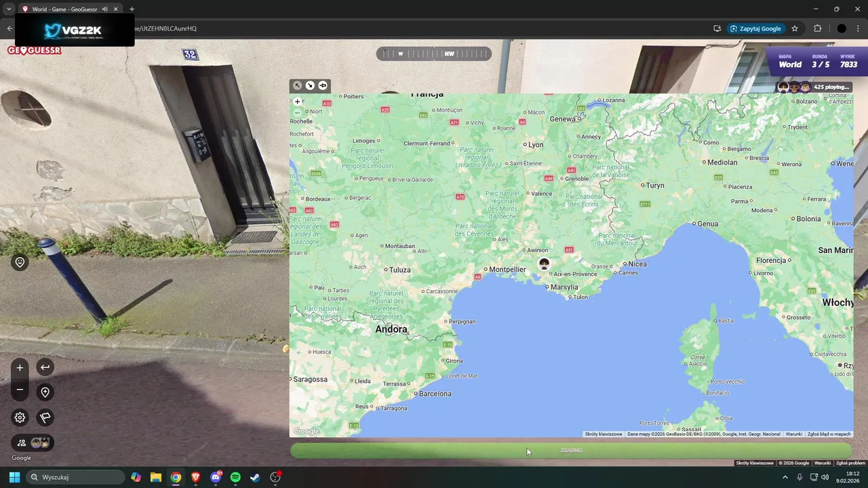Open Spotify from the taskbar
This screenshot has width=868, height=488.
pyautogui.click(x=235, y=477)
